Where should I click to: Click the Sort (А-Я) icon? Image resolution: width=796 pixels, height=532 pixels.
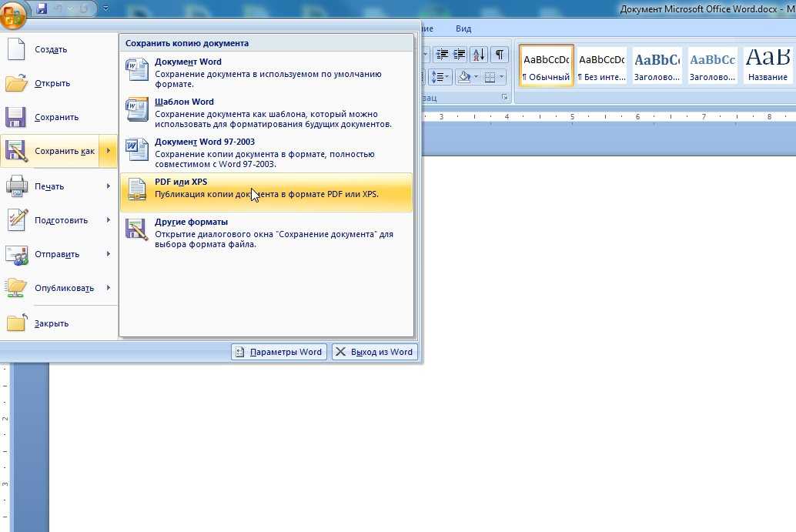coord(478,54)
